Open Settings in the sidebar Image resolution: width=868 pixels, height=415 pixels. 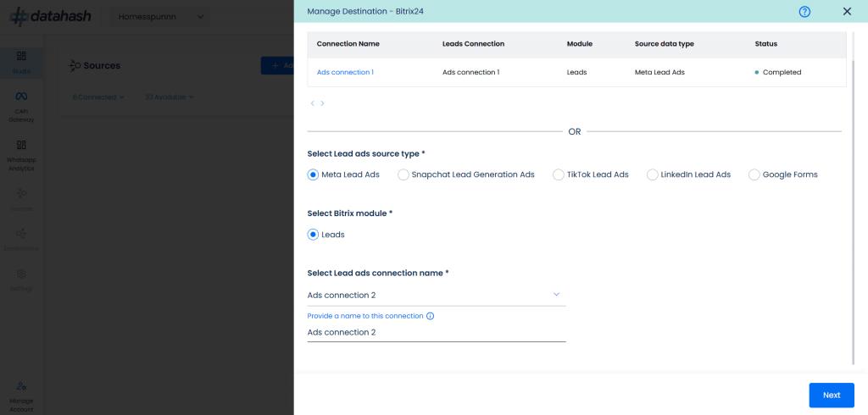21,280
